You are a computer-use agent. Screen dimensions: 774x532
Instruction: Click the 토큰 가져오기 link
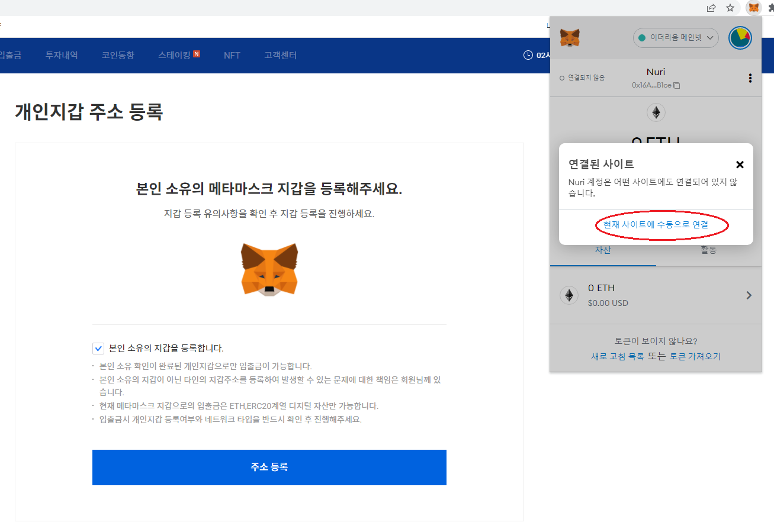695,356
